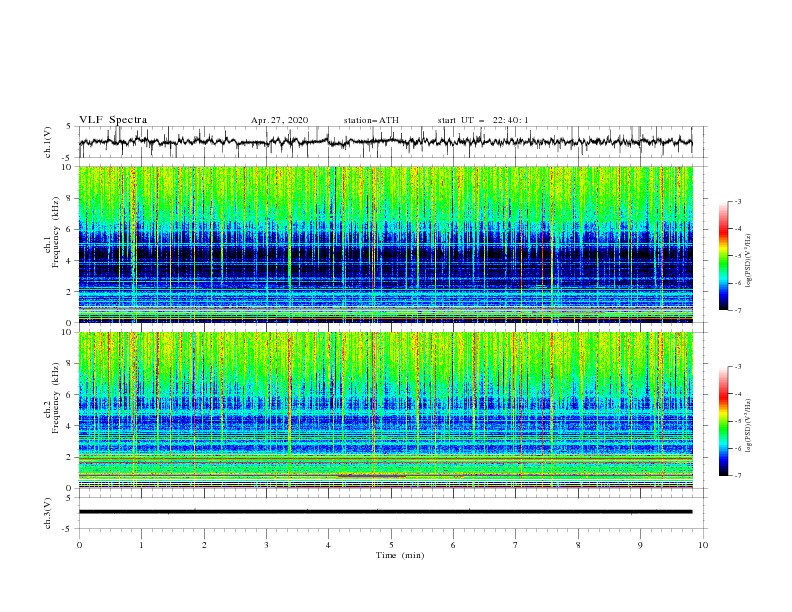The width and height of the screenshot is (792, 612).
Task: Click the ch.1 voltage waveform trace
Action: click(385, 142)
